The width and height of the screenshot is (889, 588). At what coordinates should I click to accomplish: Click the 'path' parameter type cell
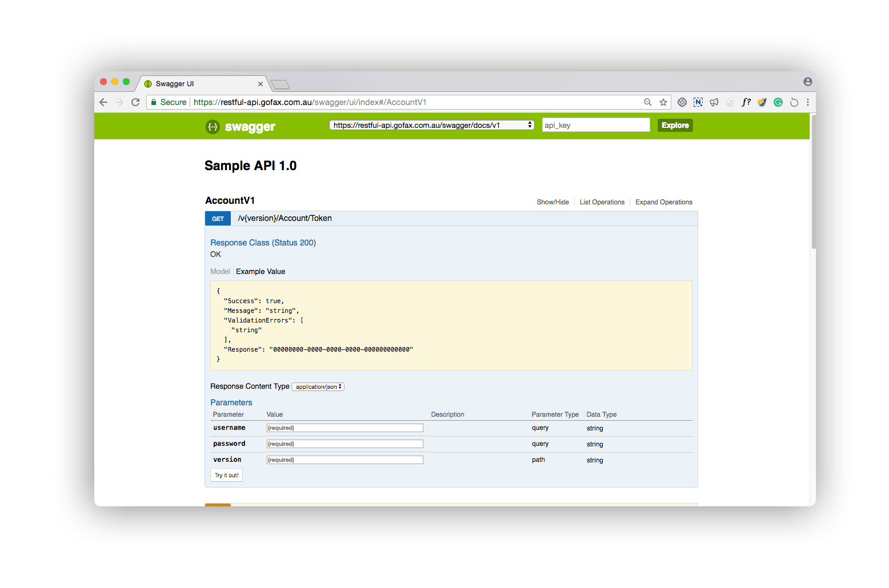pos(538,460)
